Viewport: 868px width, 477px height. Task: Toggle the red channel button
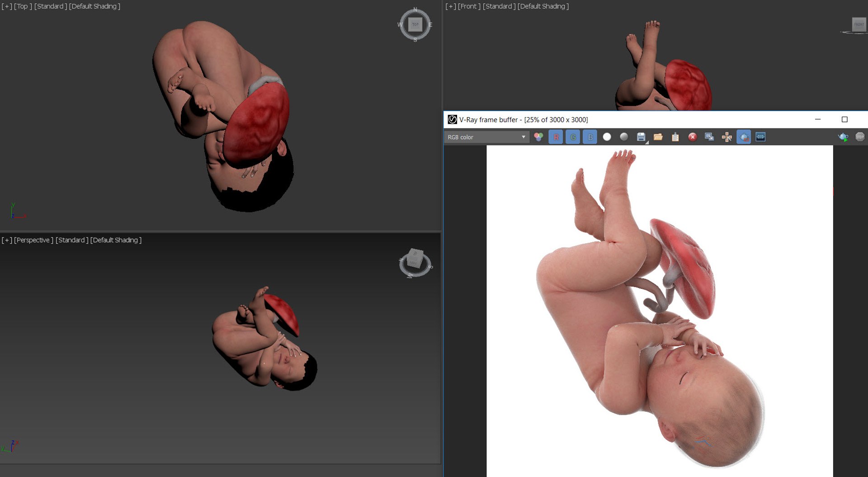[556, 137]
